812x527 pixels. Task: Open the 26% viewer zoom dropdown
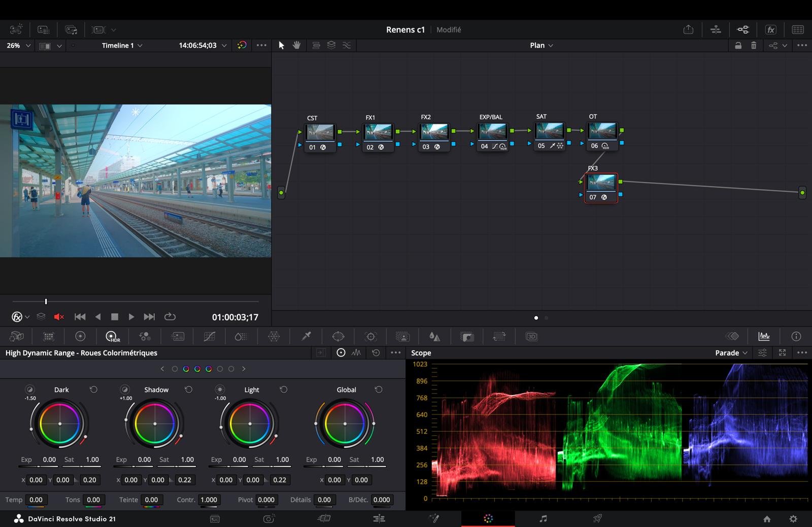(18, 46)
